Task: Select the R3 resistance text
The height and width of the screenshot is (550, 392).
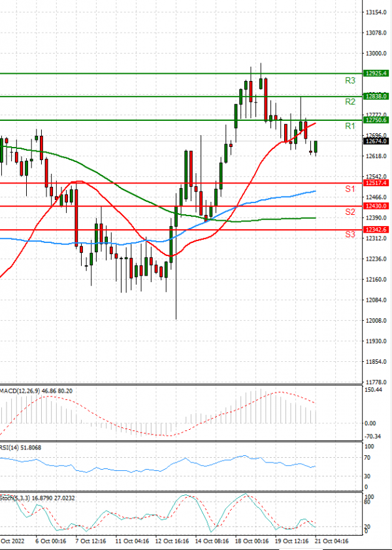Action: coord(350,81)
